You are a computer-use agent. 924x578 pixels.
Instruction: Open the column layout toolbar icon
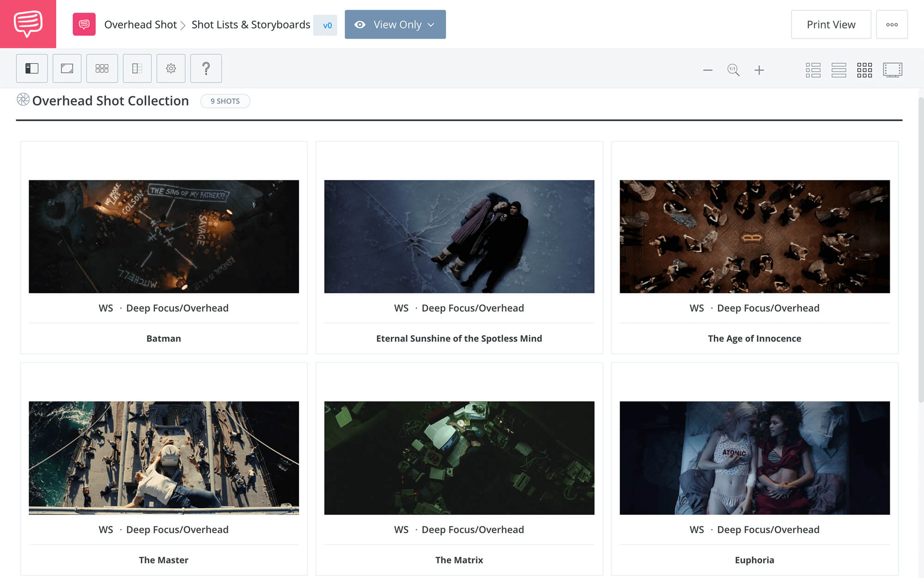[x=137, y=68]
